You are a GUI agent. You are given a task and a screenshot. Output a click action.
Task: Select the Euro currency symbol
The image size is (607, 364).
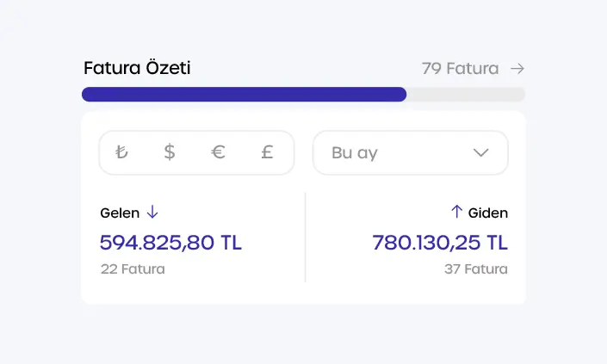point(219,153)
